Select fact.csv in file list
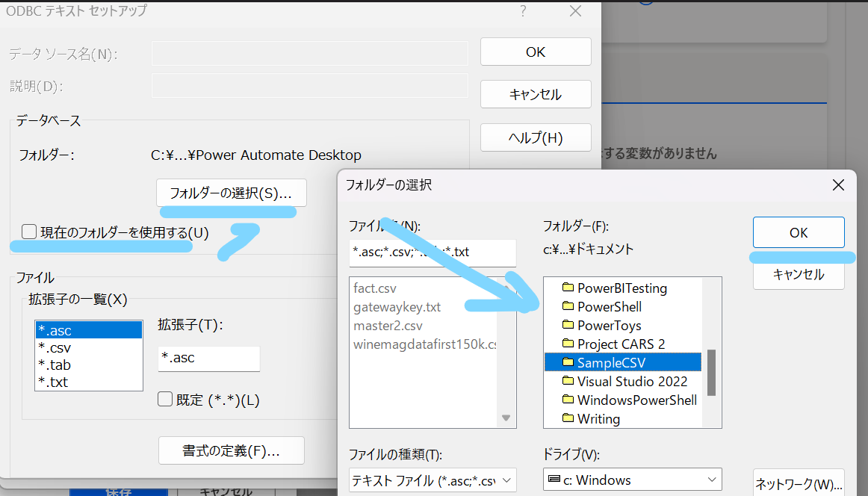The image size is (868, 496). (x=375, y=288)
